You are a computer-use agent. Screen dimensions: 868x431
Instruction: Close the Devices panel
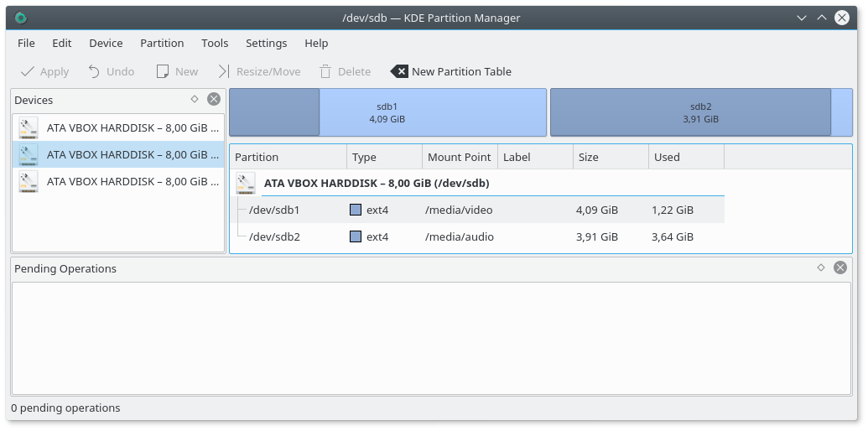click(x=214, y=99)
